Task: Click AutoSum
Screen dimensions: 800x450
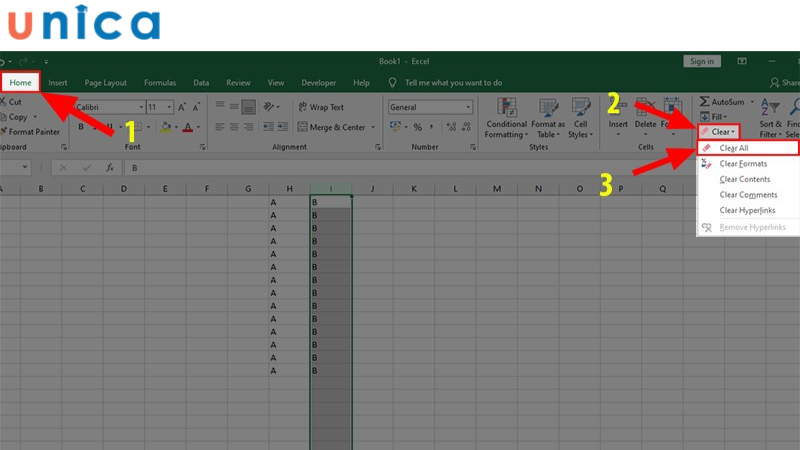Action: click(722, 102)
